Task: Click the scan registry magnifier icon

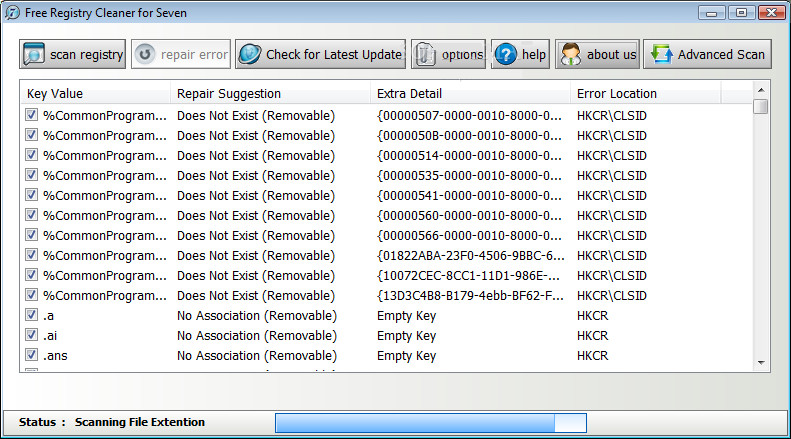Action: pos(34,54)
